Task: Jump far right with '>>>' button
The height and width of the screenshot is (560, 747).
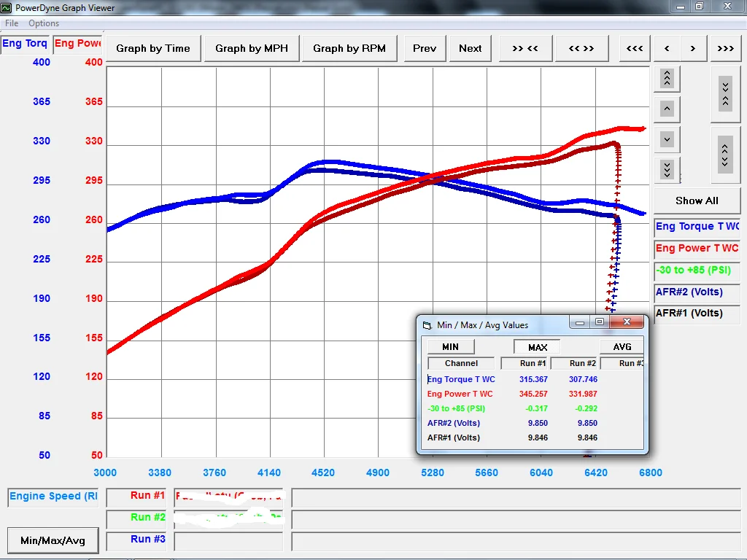Action: (x=726, y=48)
